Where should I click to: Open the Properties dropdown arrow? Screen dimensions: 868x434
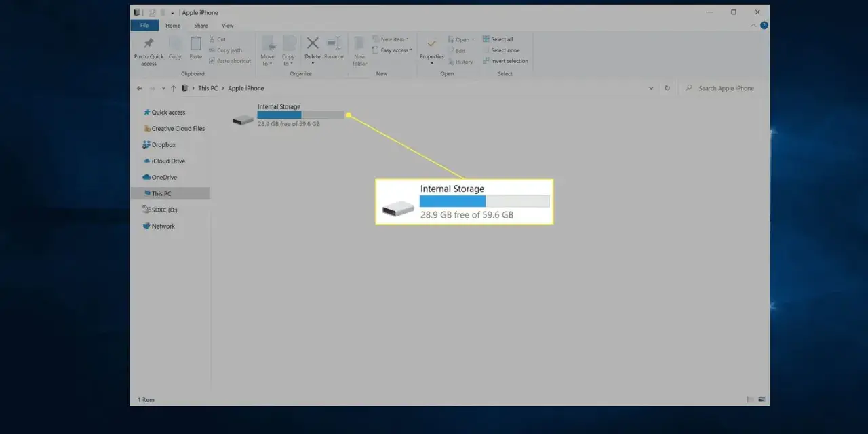point(431,64)
